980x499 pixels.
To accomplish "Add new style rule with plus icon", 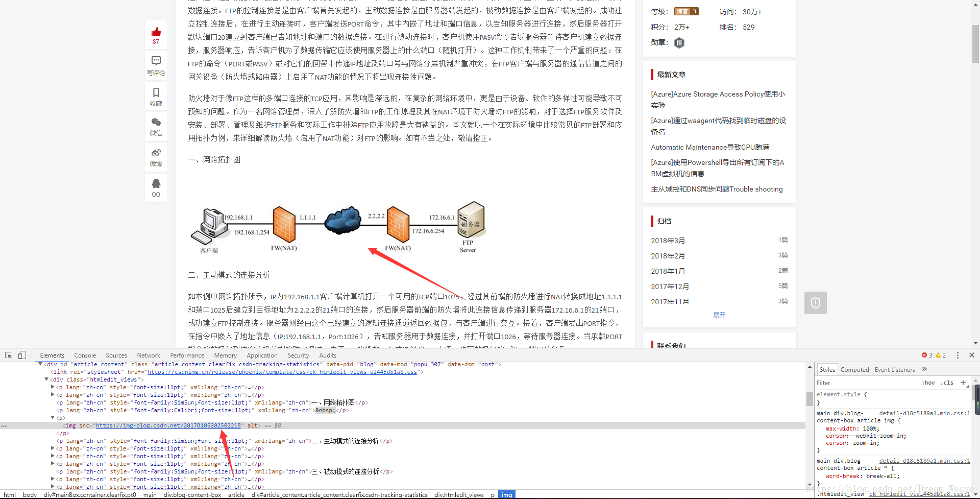I will click(963, 383).
